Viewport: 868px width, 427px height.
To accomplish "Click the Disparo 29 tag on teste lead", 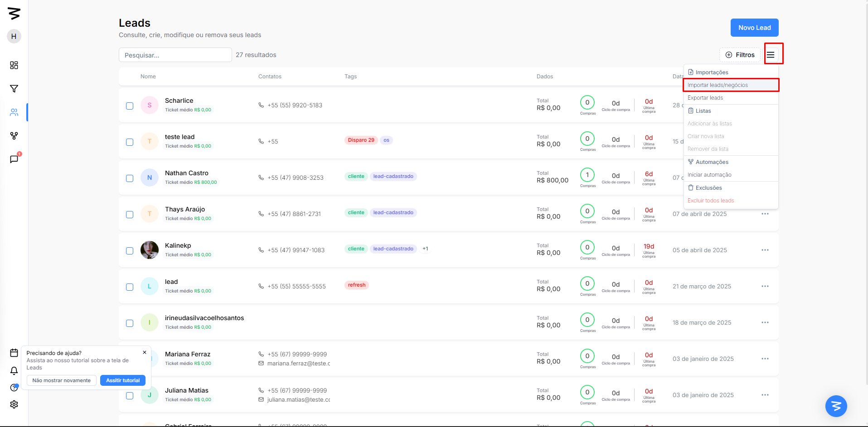I will 361,140.
